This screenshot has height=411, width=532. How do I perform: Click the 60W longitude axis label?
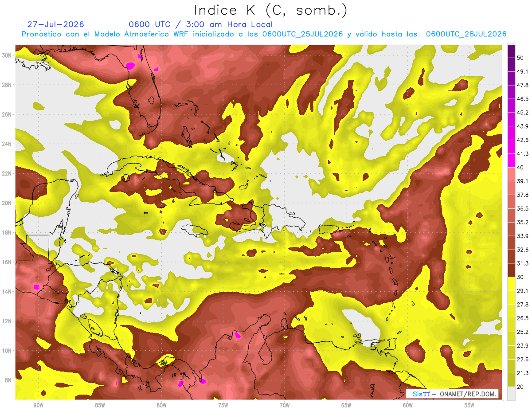click(408, 405)
